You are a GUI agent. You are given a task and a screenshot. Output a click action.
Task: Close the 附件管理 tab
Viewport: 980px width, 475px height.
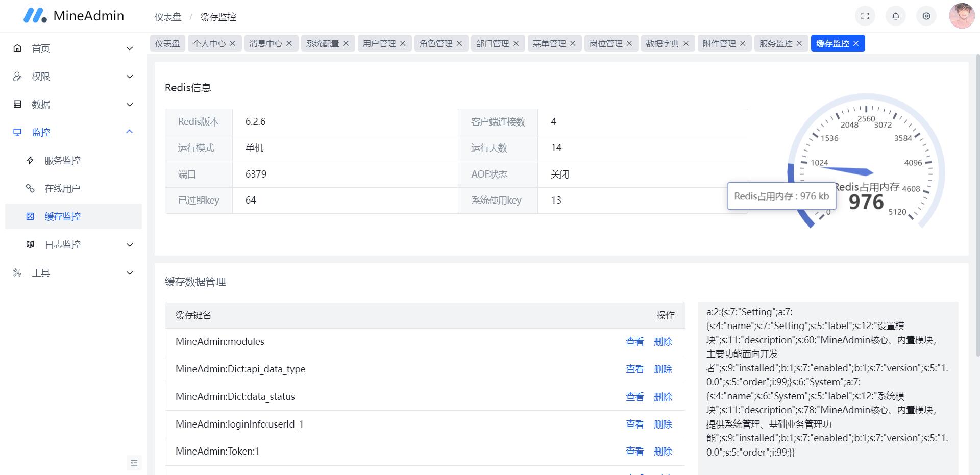point(743,43)
